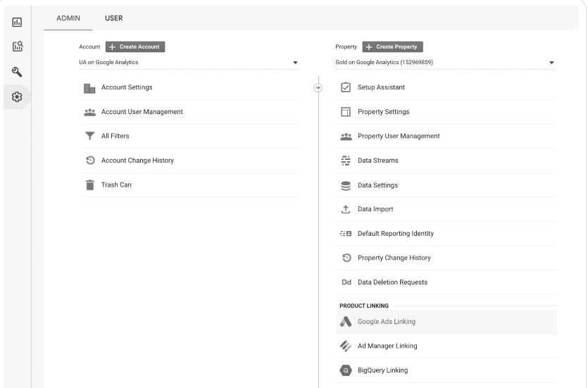Click the Property Change History clock icon
588x388 pixels.
pyautogui.click(x=346, y=258)
